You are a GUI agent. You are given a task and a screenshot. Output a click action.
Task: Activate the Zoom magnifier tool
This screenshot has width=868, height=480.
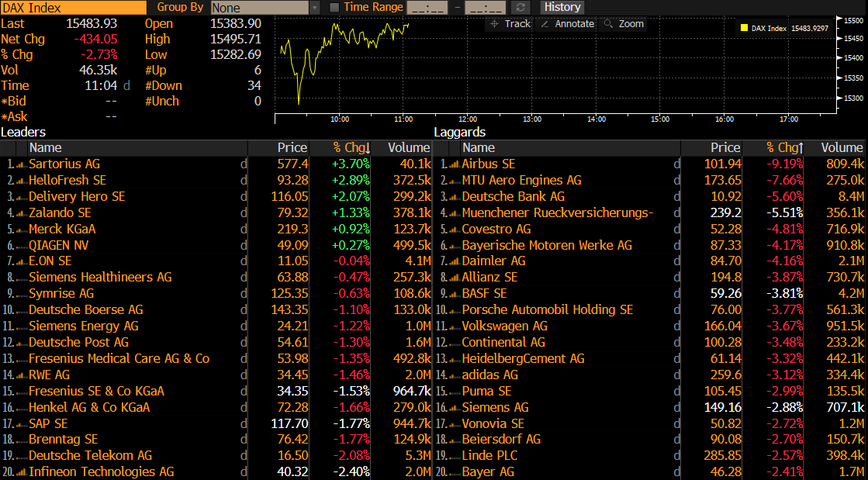coord(624,24)
